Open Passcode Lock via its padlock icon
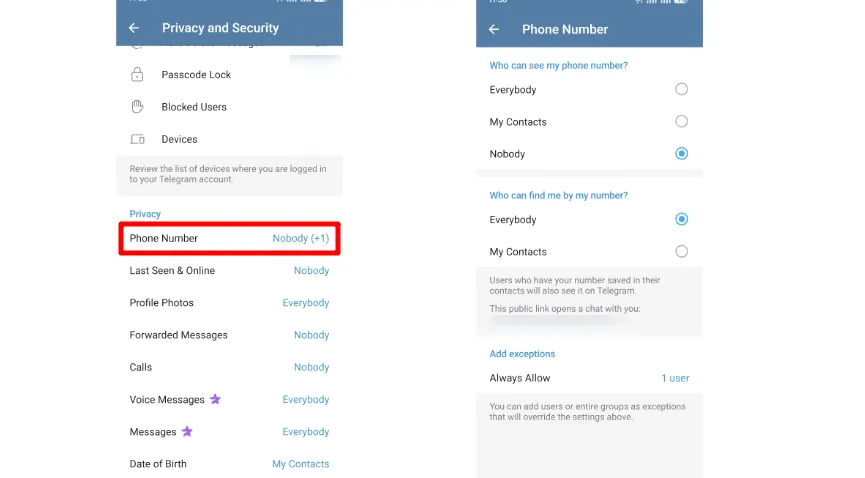The height and width of the screenshot is (478, 865). (137, 75)
